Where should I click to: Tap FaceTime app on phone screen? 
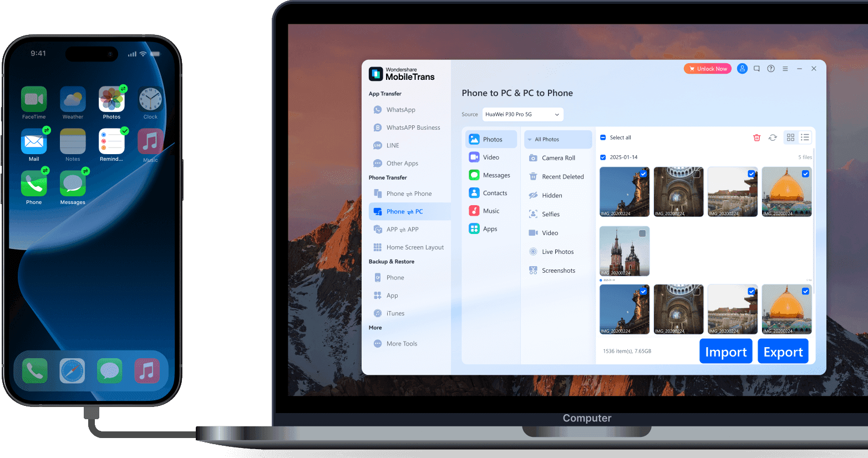[x=34, y=99]
